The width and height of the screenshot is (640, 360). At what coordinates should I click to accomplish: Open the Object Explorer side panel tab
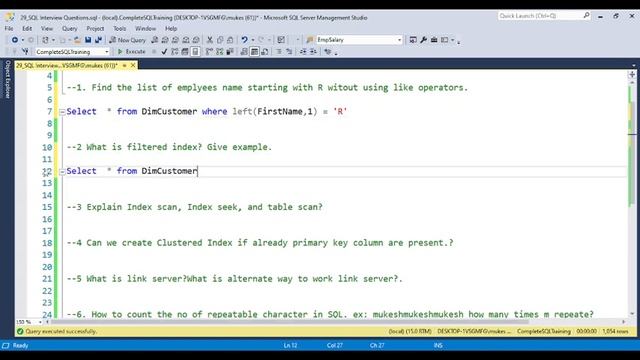[7, 80]
